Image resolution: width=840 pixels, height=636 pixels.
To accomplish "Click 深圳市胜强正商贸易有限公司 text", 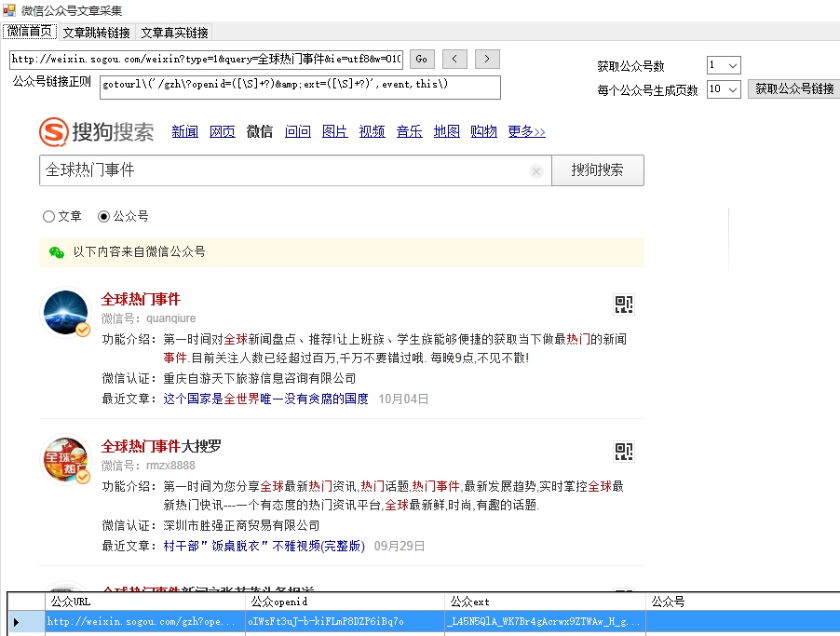I will coord(241,525).
